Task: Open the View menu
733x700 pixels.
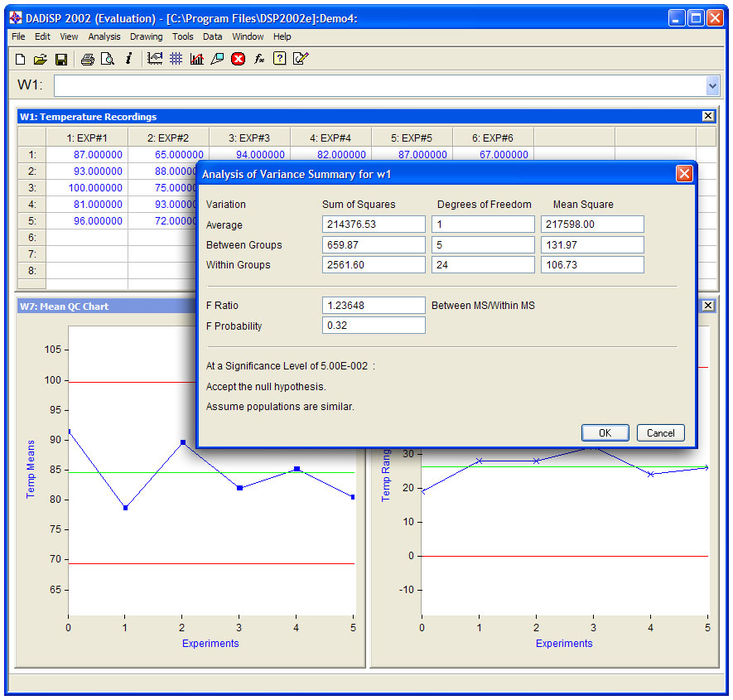Action: click(69, 36)
